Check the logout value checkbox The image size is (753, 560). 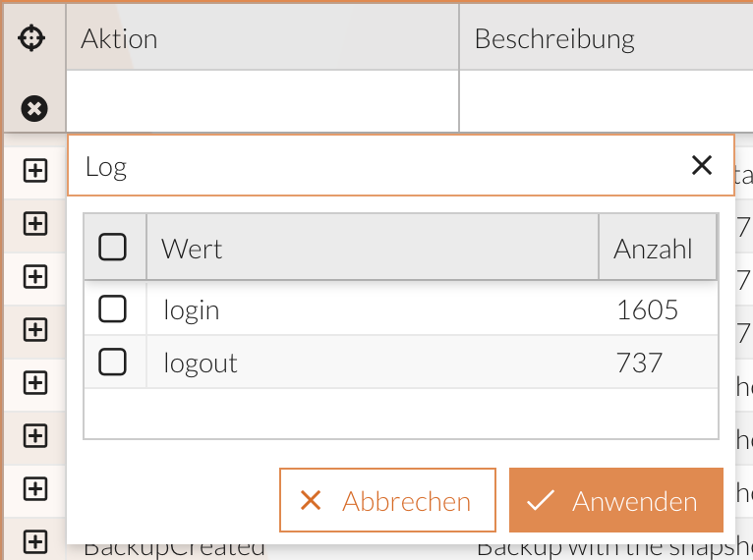(x=113, y=363)
